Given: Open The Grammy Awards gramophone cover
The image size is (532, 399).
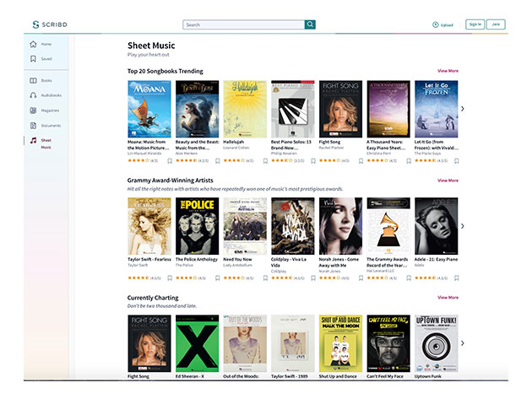Looking at the screenshot, I should 388,226.
